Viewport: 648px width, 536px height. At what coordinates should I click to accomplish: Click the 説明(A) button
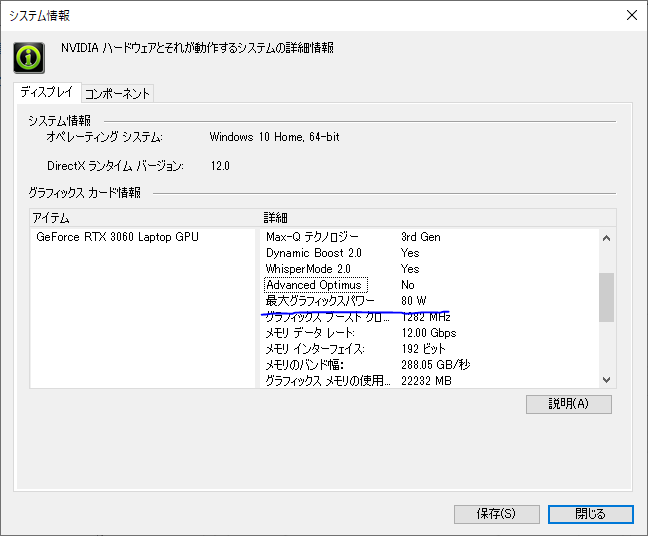point(569,404)
